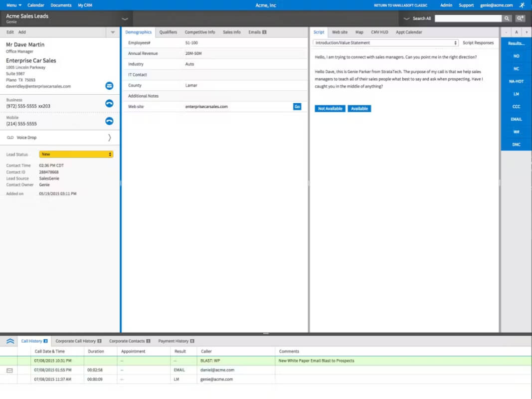
Task: Open the email icon in call history row
Action: (x=9, y=370)
